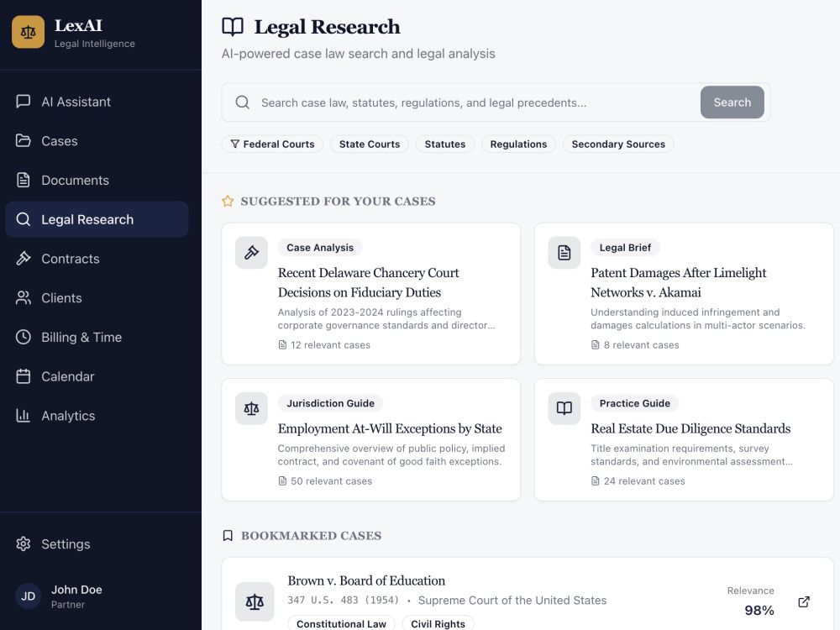The height and width of the screenshot is (630, 840).
Task: Navigate to Documents in sidebar
Action: click(97, 180)
